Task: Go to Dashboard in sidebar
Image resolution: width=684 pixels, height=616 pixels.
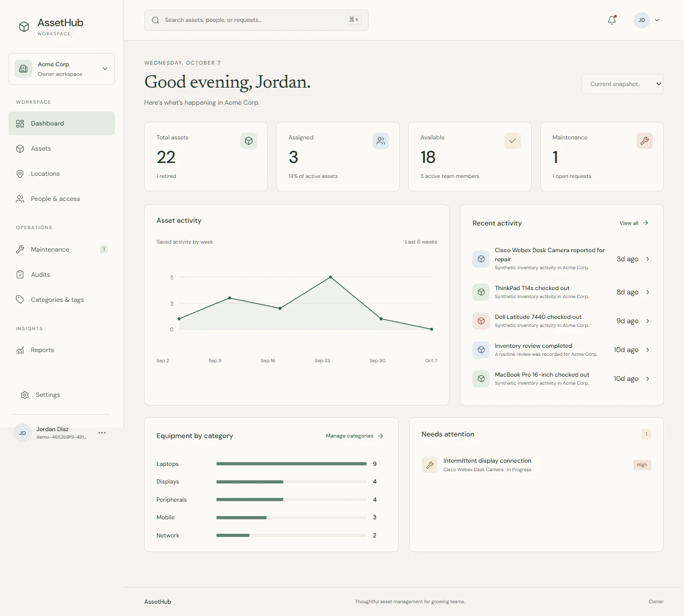Action: pyautogui.click(x=61, y=123)
